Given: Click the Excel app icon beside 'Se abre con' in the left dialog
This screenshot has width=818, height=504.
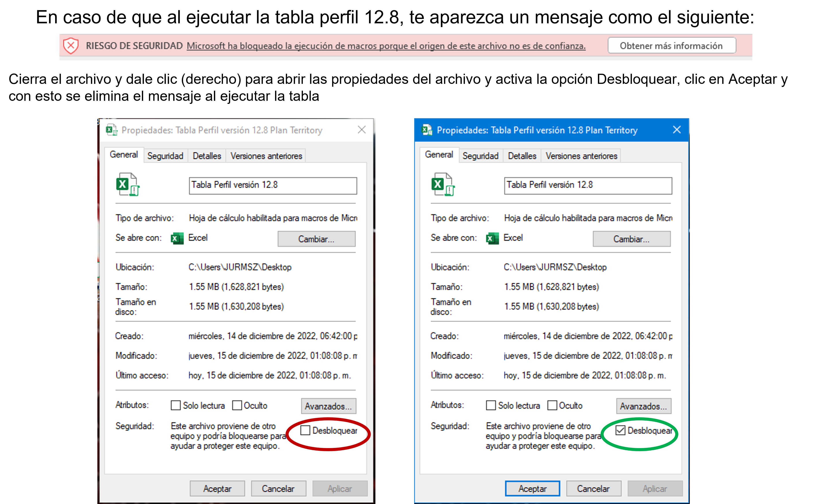Looking at the screenshot, I should 177,238.
